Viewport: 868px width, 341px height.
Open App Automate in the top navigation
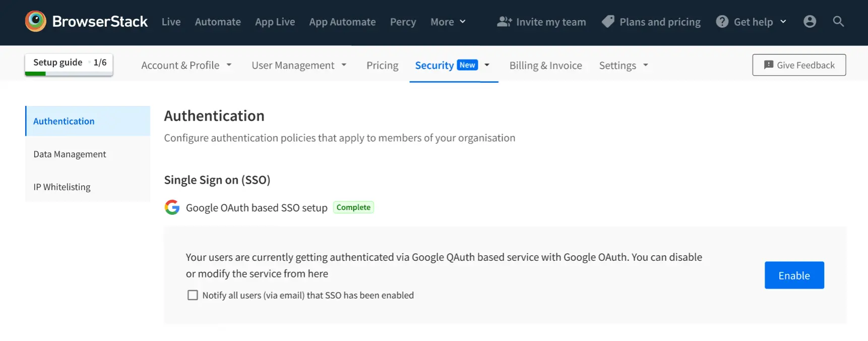coord(342,22)
